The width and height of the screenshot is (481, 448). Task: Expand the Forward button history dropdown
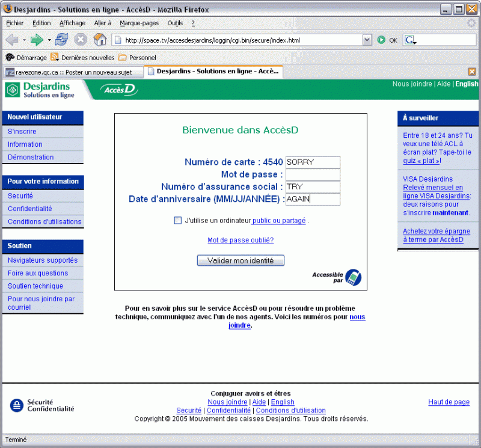pos(49,40)
